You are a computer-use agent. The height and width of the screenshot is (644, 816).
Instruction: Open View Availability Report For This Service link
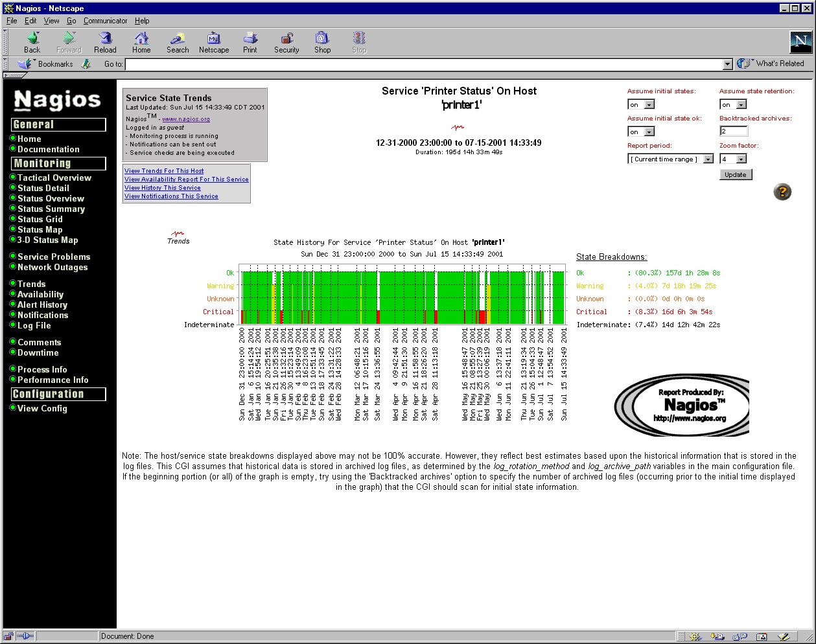point(187,179)
